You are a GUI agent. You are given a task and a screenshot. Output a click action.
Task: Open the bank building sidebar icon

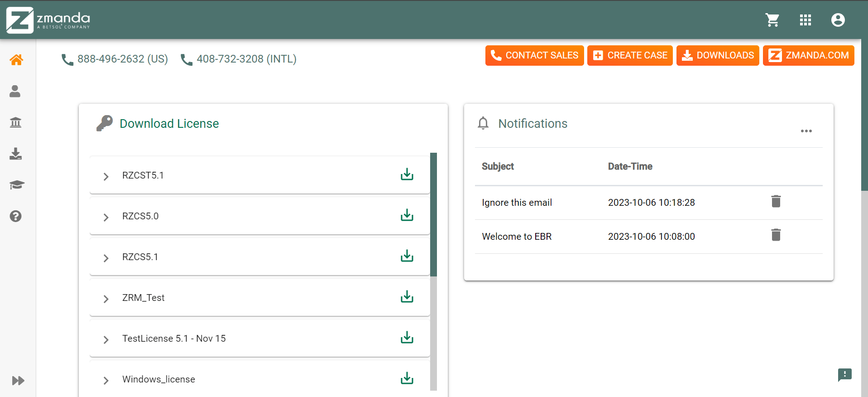click(x=16, y=122)
